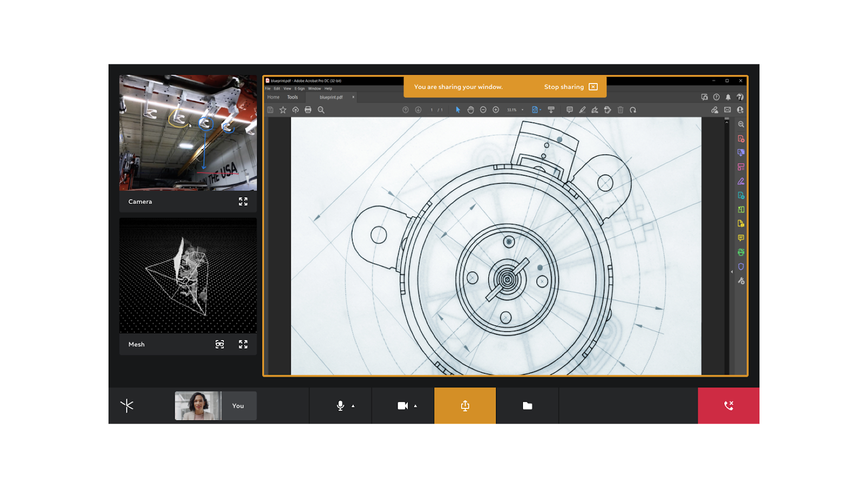Click Stop sharing in the banner

click(x=565, y=87)
